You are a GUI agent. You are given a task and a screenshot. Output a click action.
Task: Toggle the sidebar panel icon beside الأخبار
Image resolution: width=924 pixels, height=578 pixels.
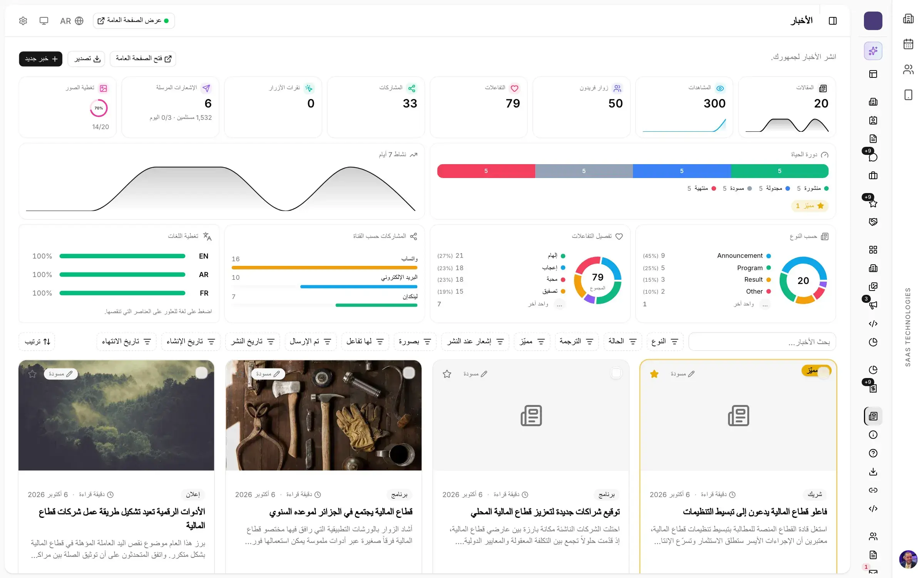833,21
